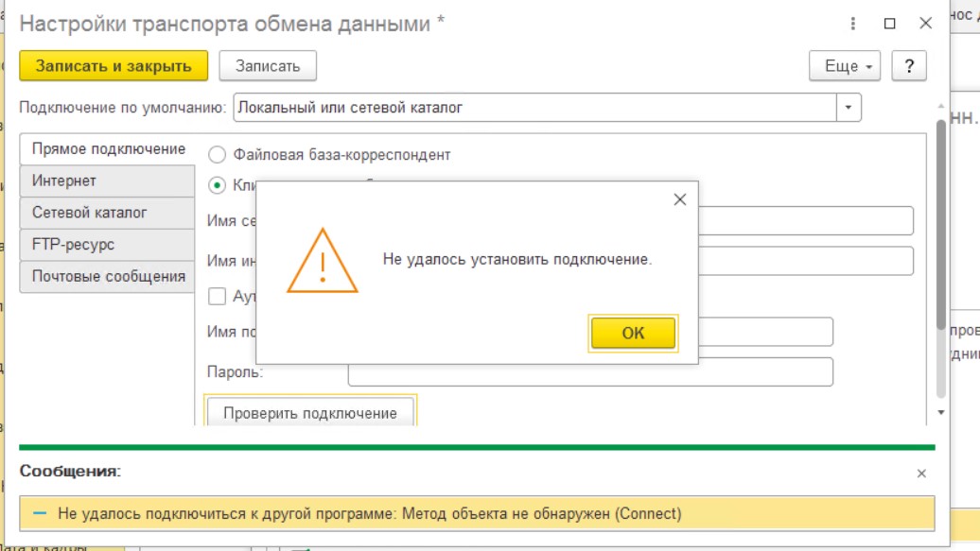The width and height of the screenshot is (980, 551).
Task: Click the "Локальный или сетевой каталог" combo box
Action: [x=534, y=108]
